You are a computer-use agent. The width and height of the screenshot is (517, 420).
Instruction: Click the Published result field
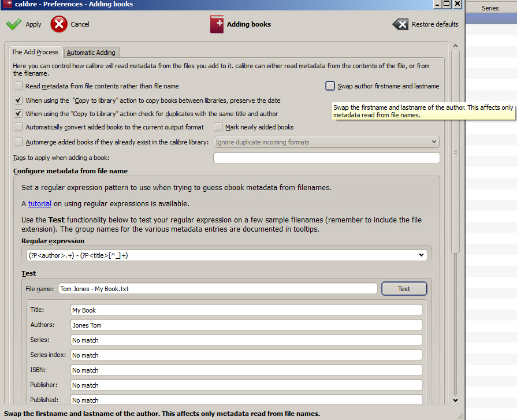click(246, 400)
